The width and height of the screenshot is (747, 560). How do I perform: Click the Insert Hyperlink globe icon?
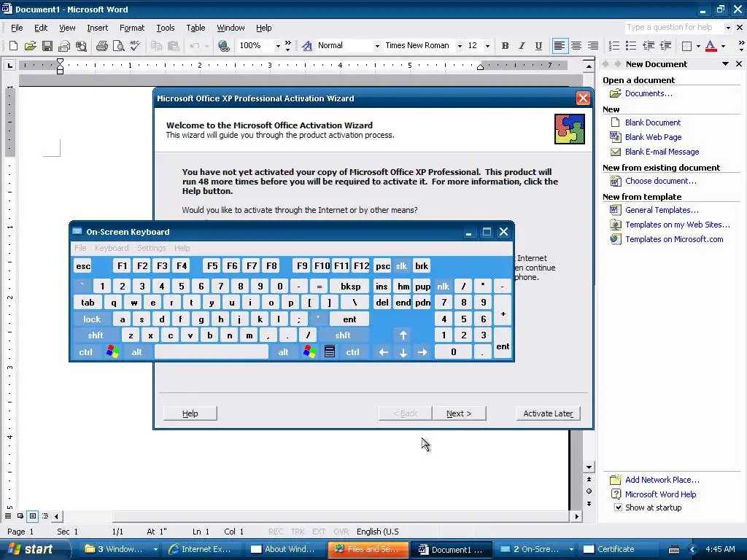223,46
